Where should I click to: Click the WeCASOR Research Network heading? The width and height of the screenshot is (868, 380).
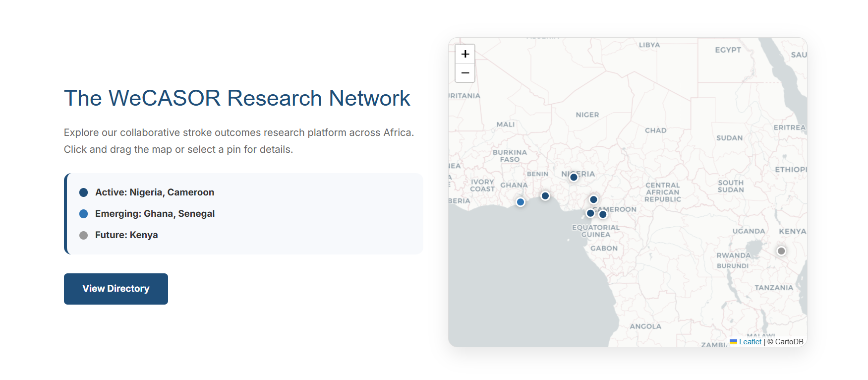pyautogui.click(x=237, y=98)
